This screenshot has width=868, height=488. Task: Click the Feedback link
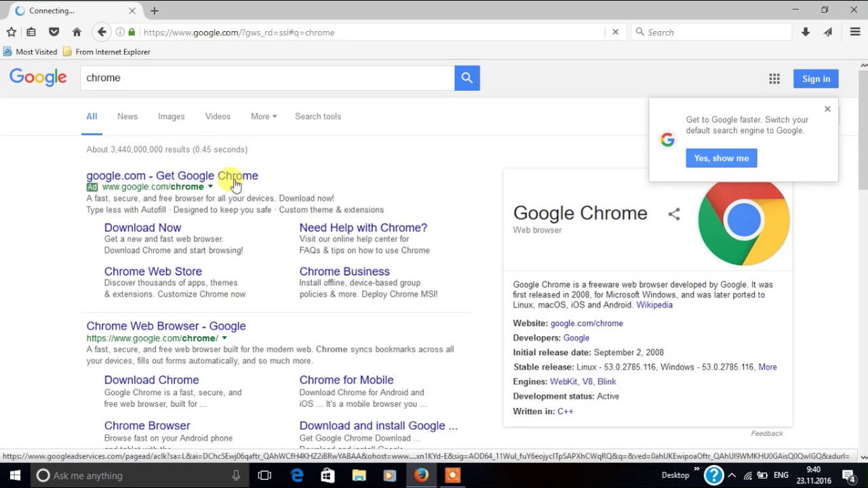(767, 433)
